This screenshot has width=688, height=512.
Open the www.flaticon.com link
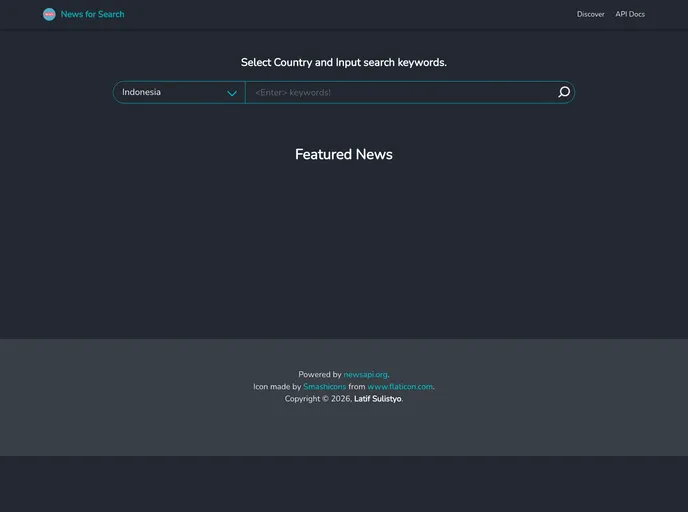tap(400, 387)
